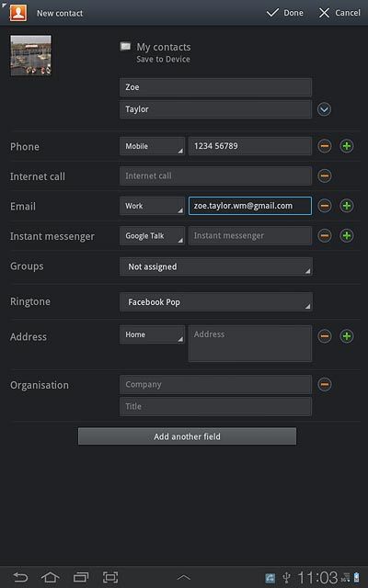Screen dimensions: 368x588
Task: Open the Facebook Pop ringtone selector
Action: [216, 302]
